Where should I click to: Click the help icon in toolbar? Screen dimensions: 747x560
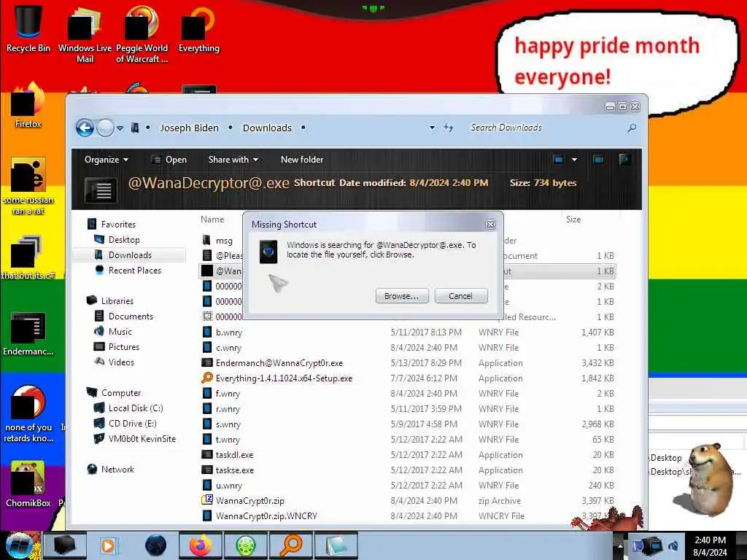(624, 160)
